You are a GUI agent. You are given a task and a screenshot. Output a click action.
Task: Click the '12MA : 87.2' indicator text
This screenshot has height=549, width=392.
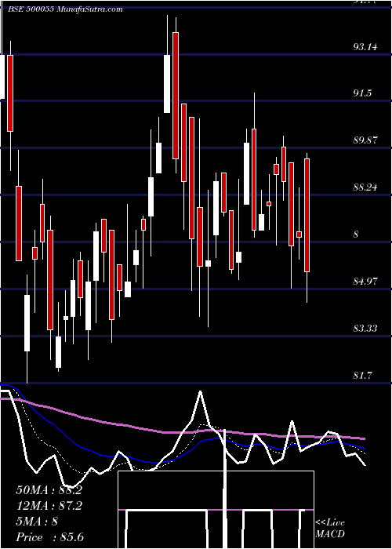49,506
